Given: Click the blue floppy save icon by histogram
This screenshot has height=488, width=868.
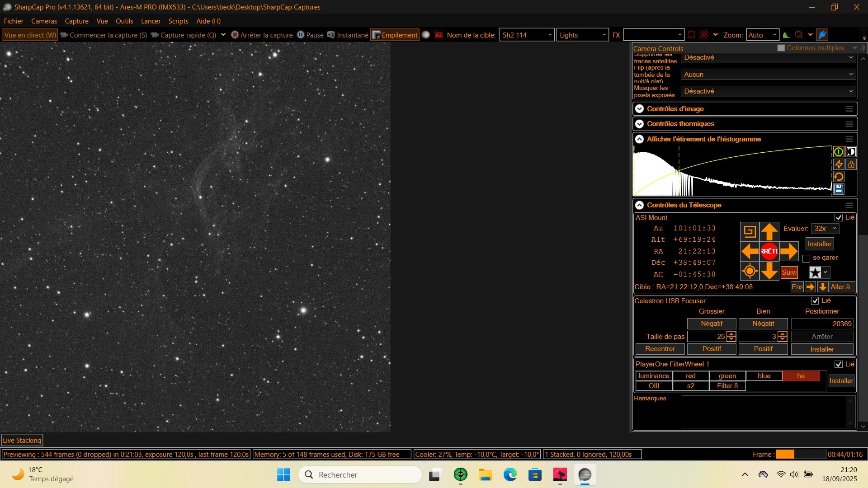Looking at the screenshot, I should point(839,189).
